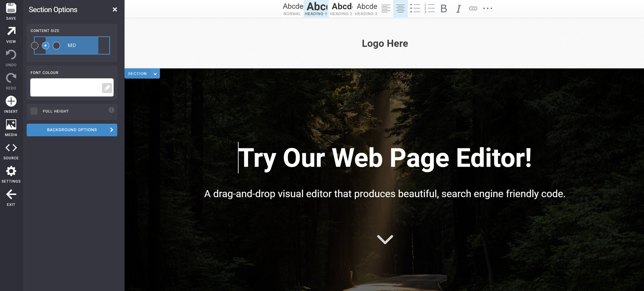Viewport: 644px width, 291px height.
Task: Click the scroll down chevron on the hero image
Action: click(385, 239)
